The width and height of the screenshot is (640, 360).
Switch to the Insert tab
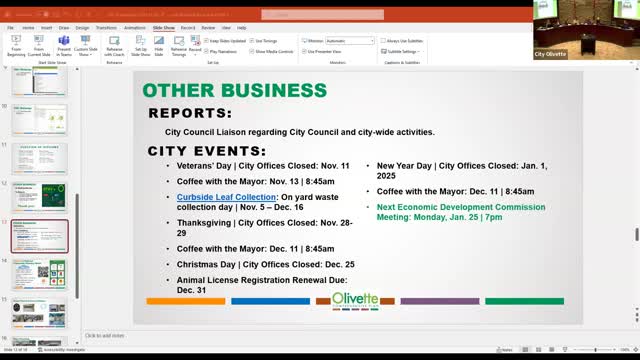pos(47,28)
